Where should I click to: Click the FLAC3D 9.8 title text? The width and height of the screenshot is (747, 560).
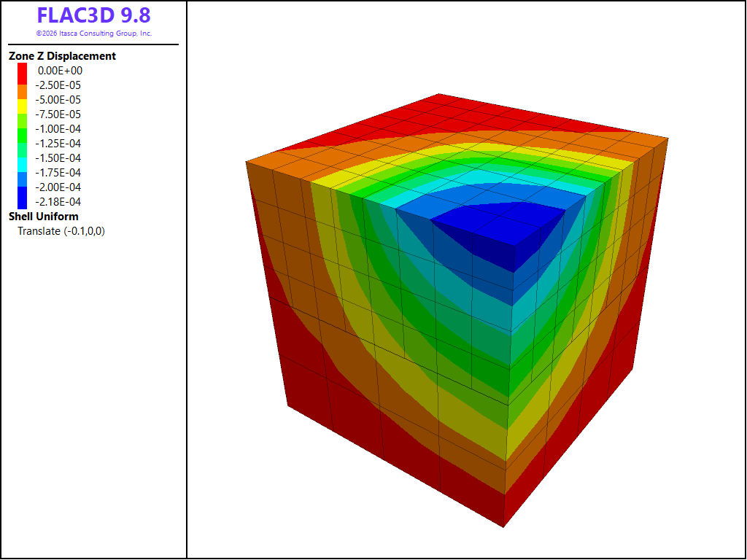pyautogui.click(x=94, y=15)
